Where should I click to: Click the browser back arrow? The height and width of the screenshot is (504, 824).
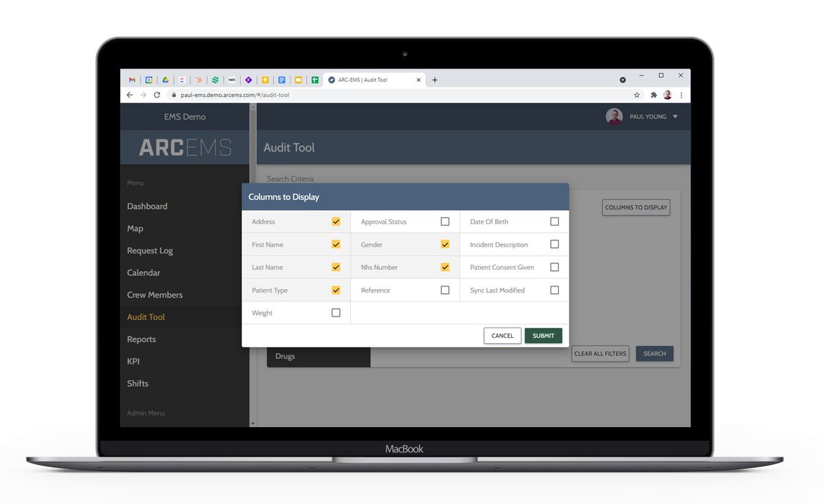coord(130,95)
